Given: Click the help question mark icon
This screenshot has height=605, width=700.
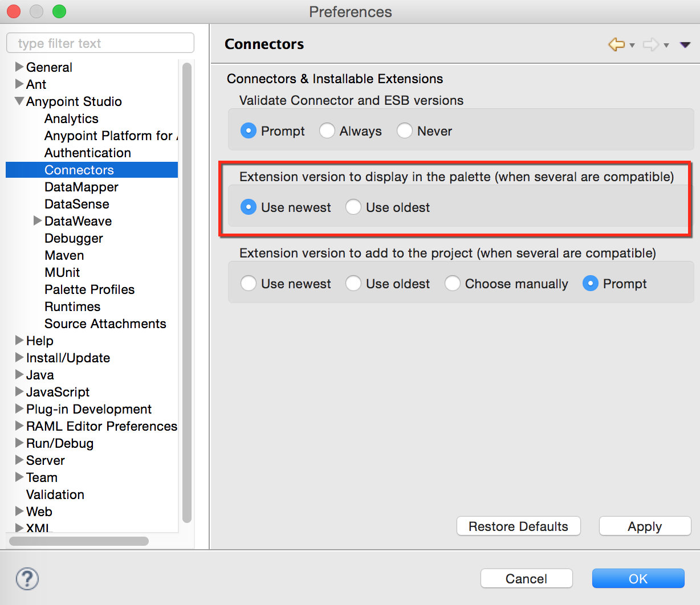Looking at the screenshot, I should pyautogui.click(x=27, y=579).
